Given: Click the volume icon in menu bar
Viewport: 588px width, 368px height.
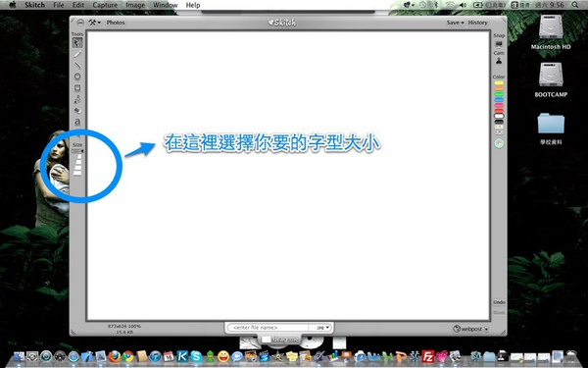Looking at the screenshot, I should [463, 5].
